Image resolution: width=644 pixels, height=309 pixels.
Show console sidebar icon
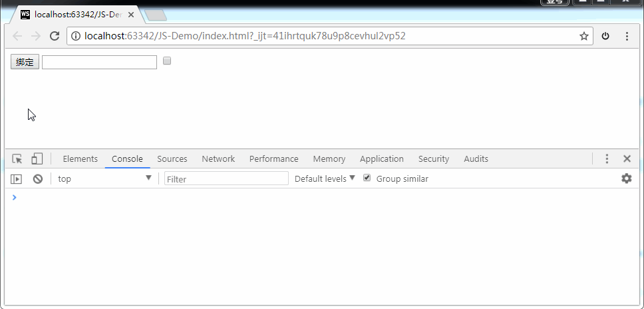16,178
